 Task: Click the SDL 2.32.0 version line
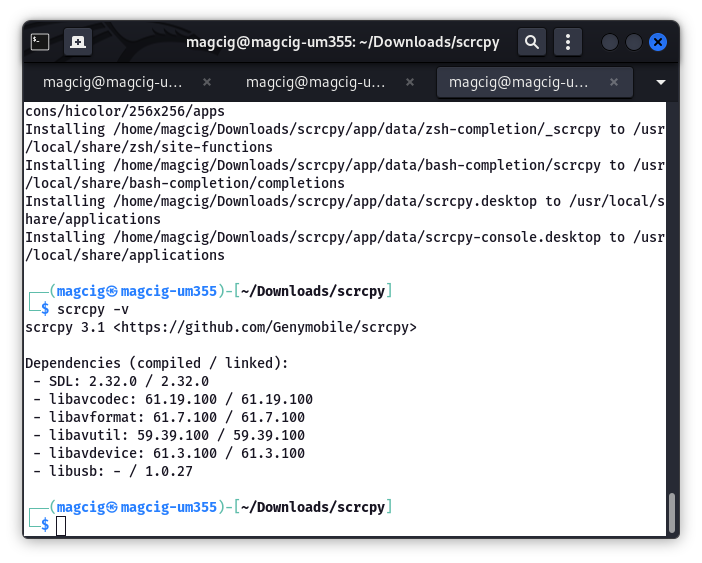121,381
